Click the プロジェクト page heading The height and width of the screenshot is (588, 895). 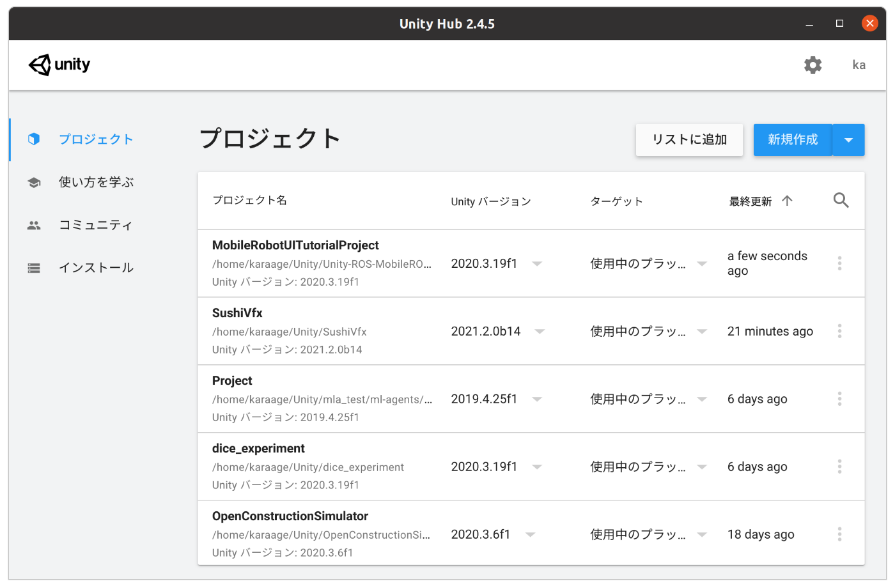point(270,138)
